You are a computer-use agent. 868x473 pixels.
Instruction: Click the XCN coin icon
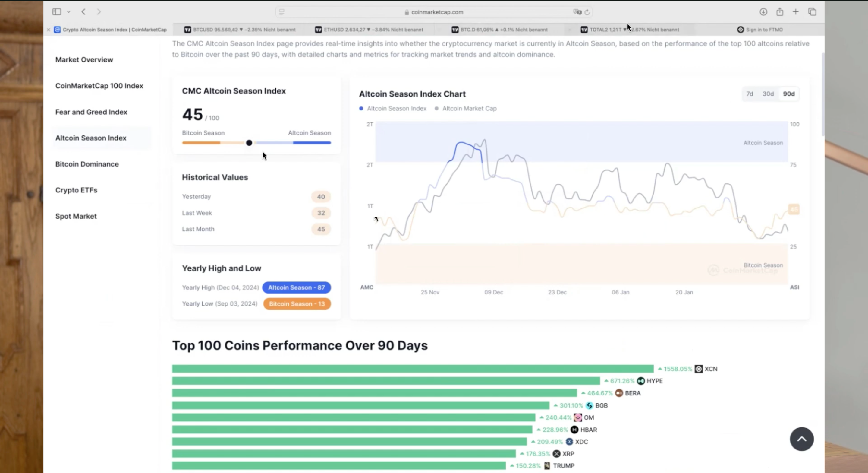click(699, 369)
